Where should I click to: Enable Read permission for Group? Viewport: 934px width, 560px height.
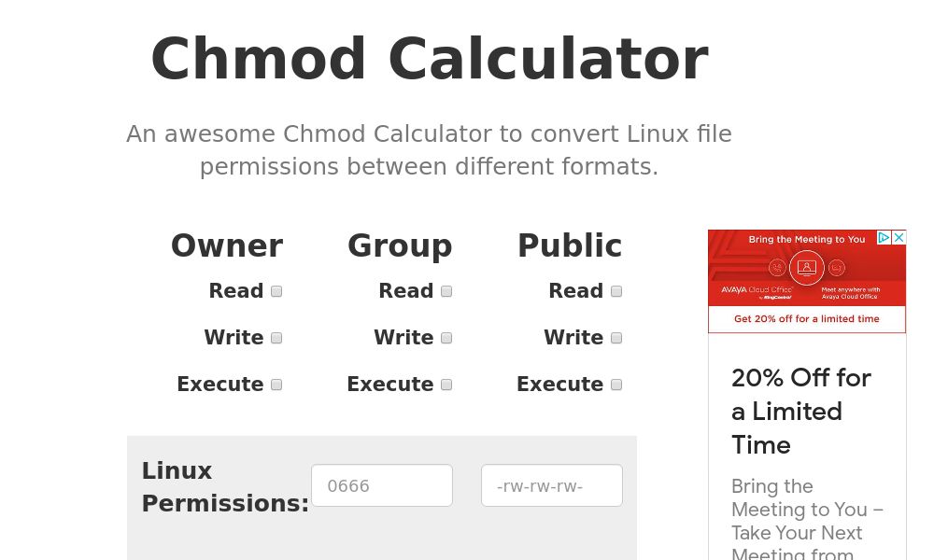tap(446, 291)
